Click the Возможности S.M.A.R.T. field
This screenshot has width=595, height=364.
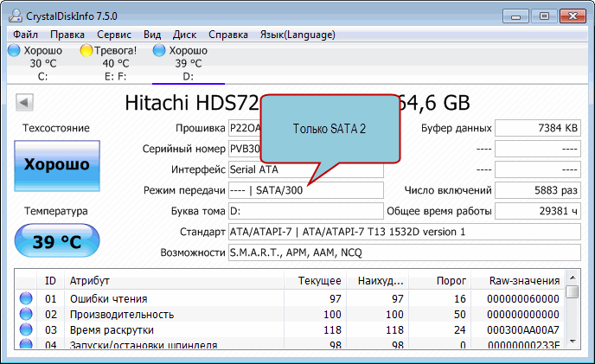(x=405, y=252)
